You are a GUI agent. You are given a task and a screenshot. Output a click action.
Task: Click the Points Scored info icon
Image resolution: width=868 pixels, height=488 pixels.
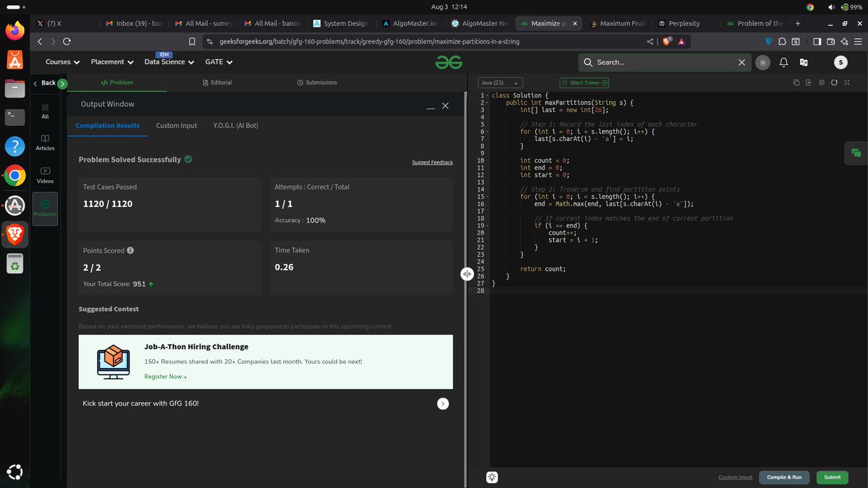(130, 250)
